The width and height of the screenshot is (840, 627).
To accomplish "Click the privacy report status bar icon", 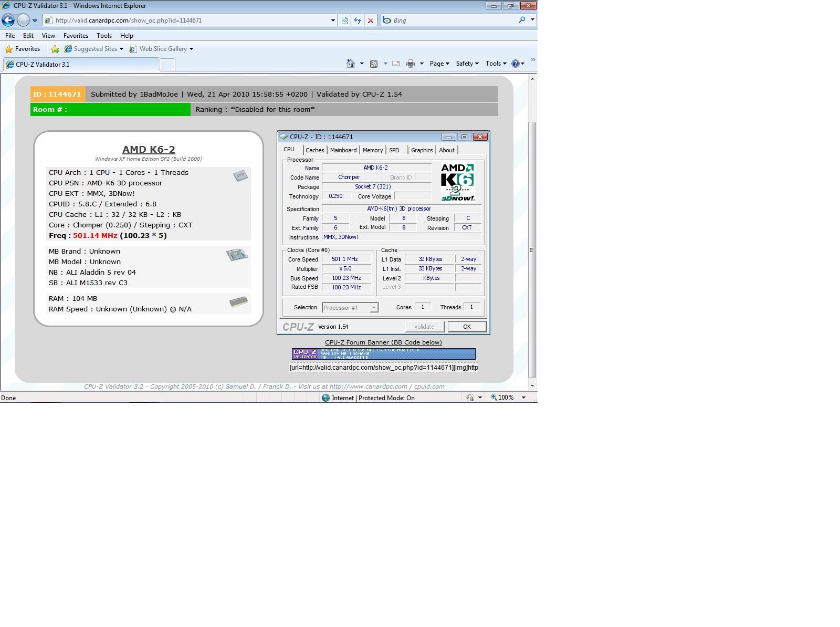I will click(x=470, y=398).
